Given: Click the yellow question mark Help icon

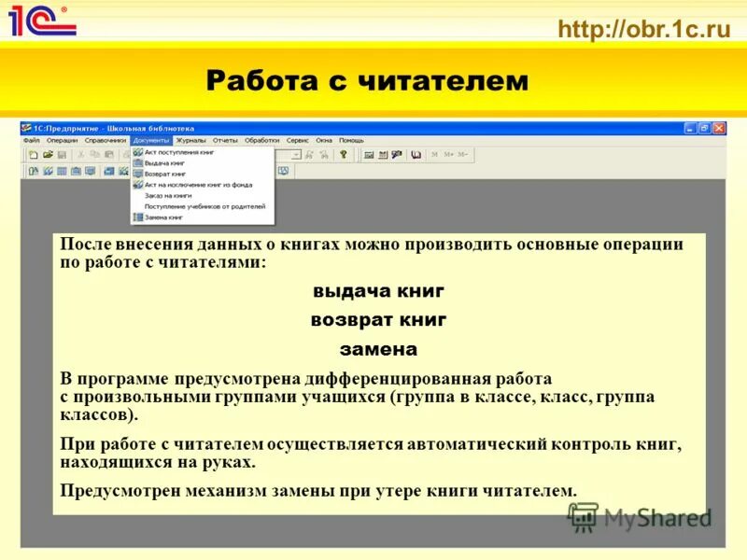Looking at the screenshot, I should (344, 155).
